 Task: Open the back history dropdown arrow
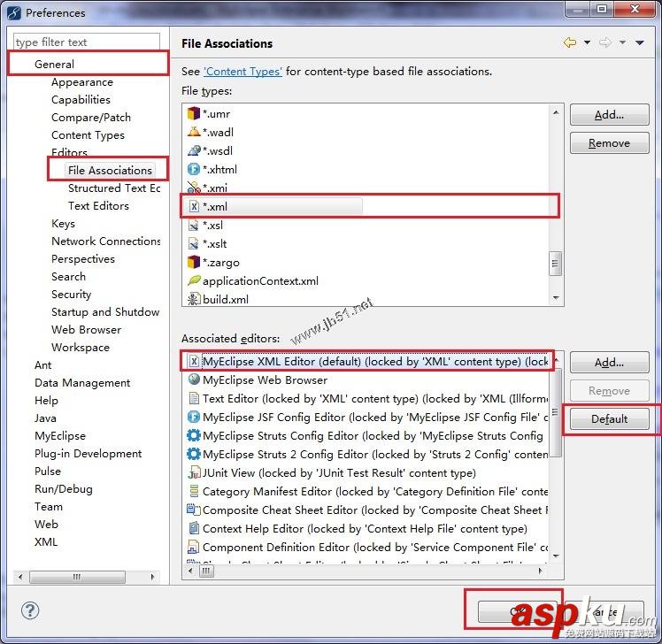[x=587, y=42]
